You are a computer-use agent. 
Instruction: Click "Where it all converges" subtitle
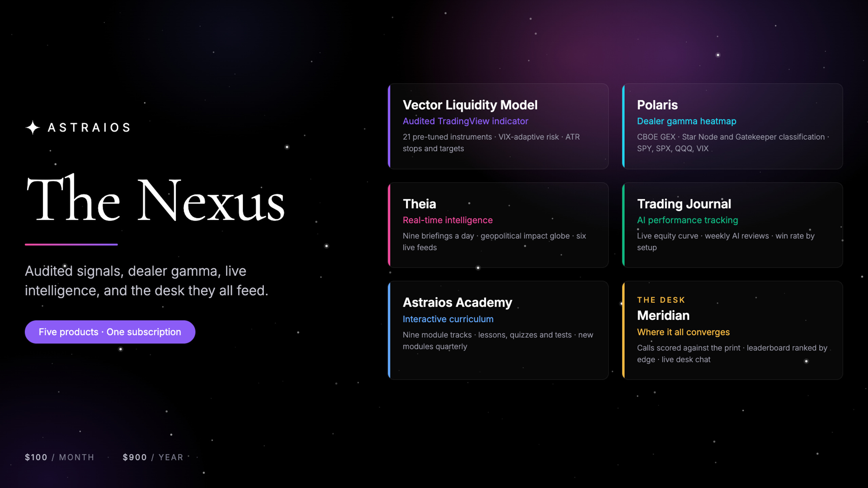coord(683,332)
